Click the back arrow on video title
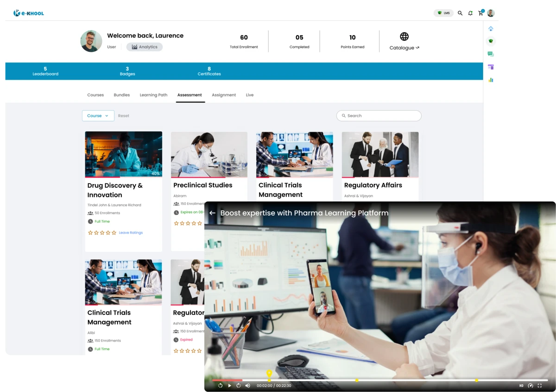Image resolution: width=556 pixels, height=392 pixels. tap(212, 213)
